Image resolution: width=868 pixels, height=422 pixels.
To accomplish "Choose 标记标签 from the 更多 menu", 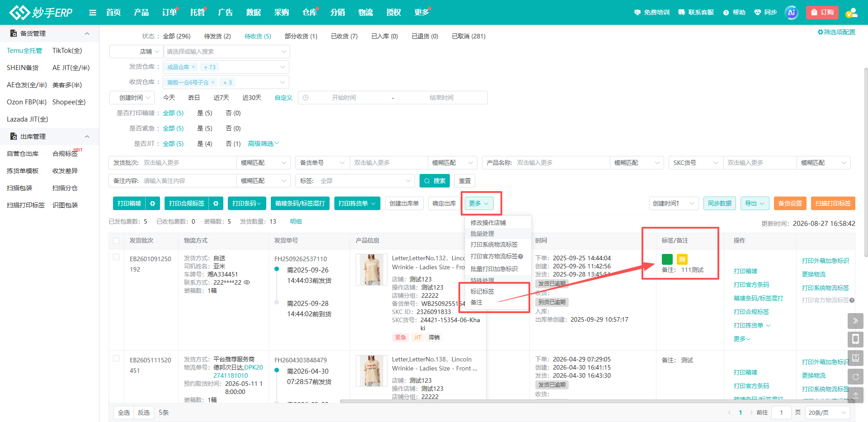I will [x=482, y=291].
